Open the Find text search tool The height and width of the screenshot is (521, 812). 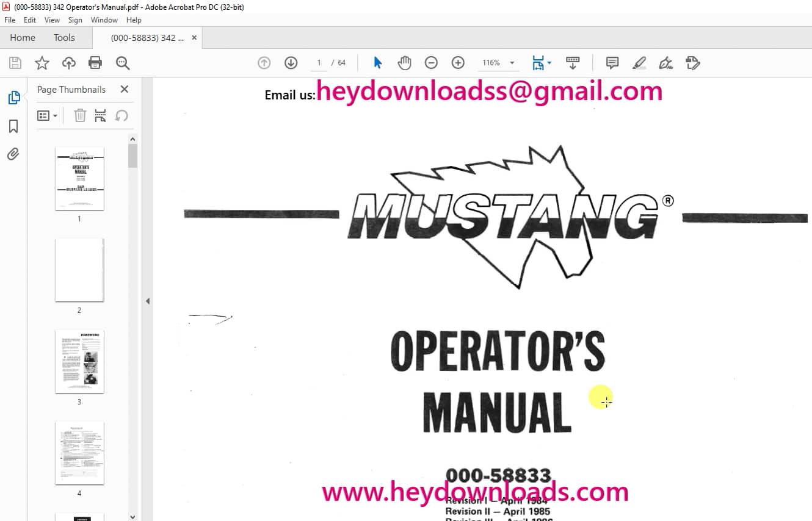pyautogui.click(x=123, y=63)
